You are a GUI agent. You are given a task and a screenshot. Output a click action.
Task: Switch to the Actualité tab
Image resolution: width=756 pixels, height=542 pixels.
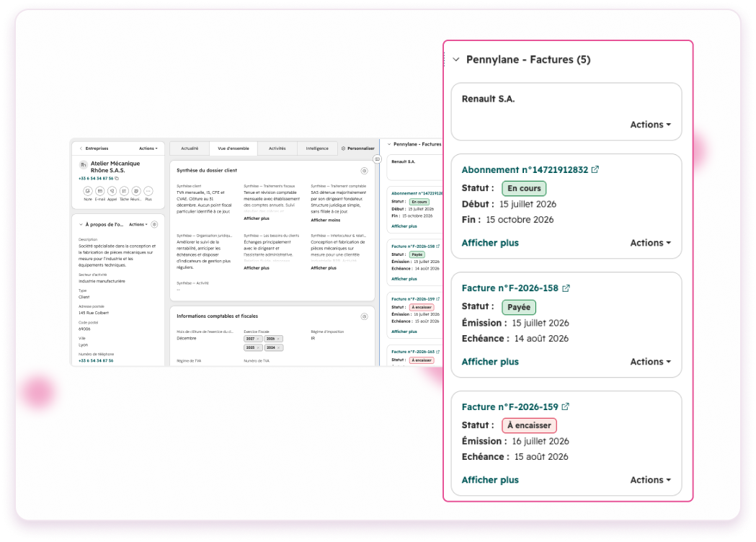pos(190,148)
